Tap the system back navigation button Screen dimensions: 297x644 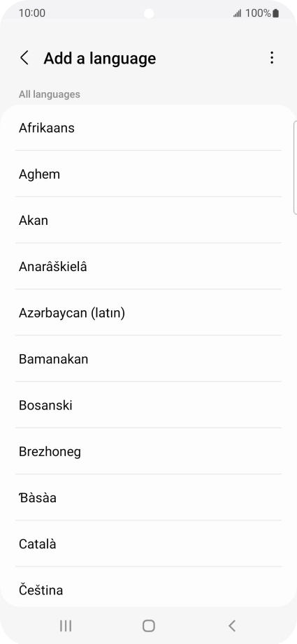[232, 626]
